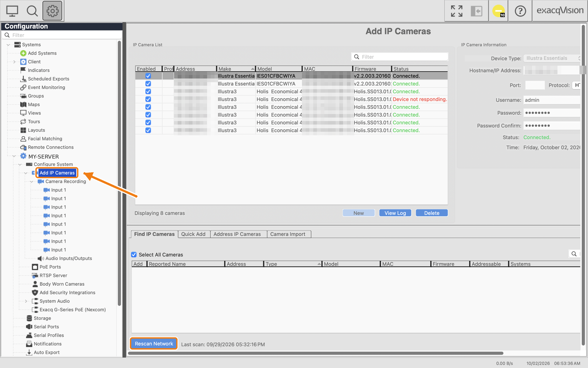588x368 pixels.
Task: Expand the System Audio node
Action: click(26, 301)
